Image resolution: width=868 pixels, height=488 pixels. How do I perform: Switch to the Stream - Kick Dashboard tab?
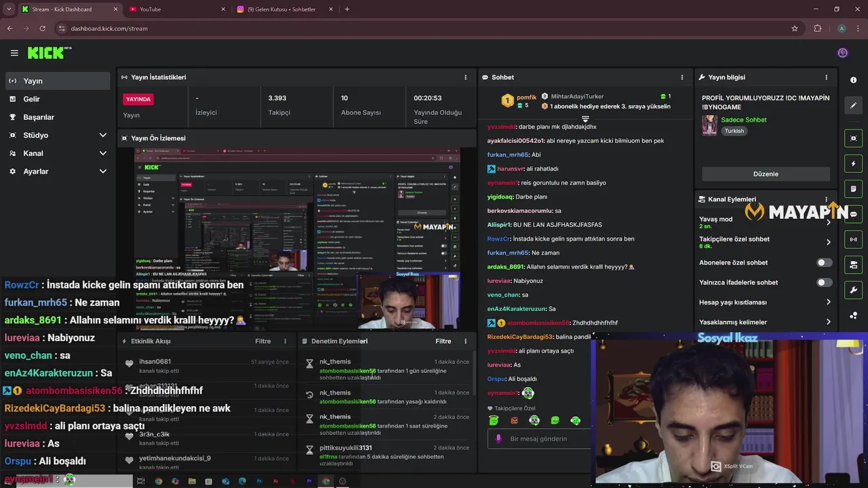point(69,9)
